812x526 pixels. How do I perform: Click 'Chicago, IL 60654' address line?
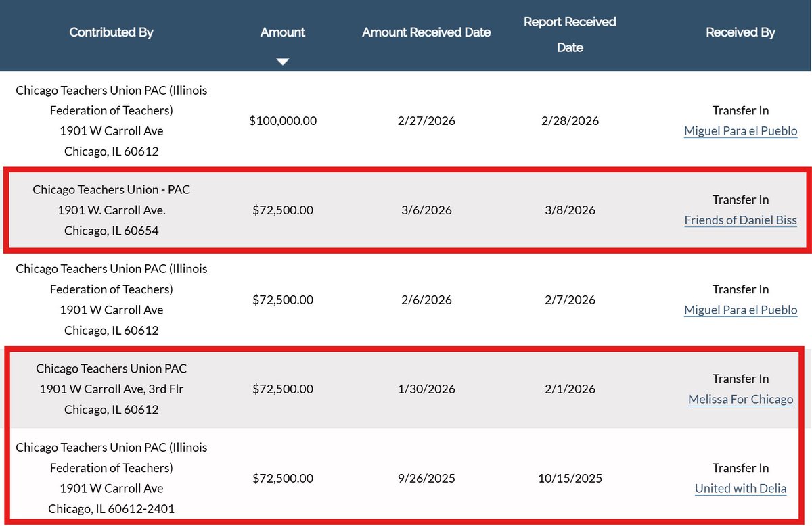pos(112,231)
